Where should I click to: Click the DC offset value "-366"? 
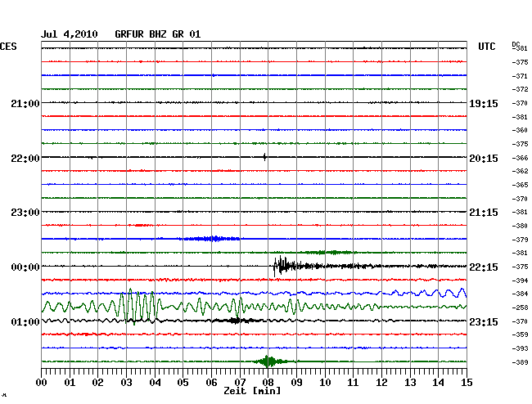[520, 158]
